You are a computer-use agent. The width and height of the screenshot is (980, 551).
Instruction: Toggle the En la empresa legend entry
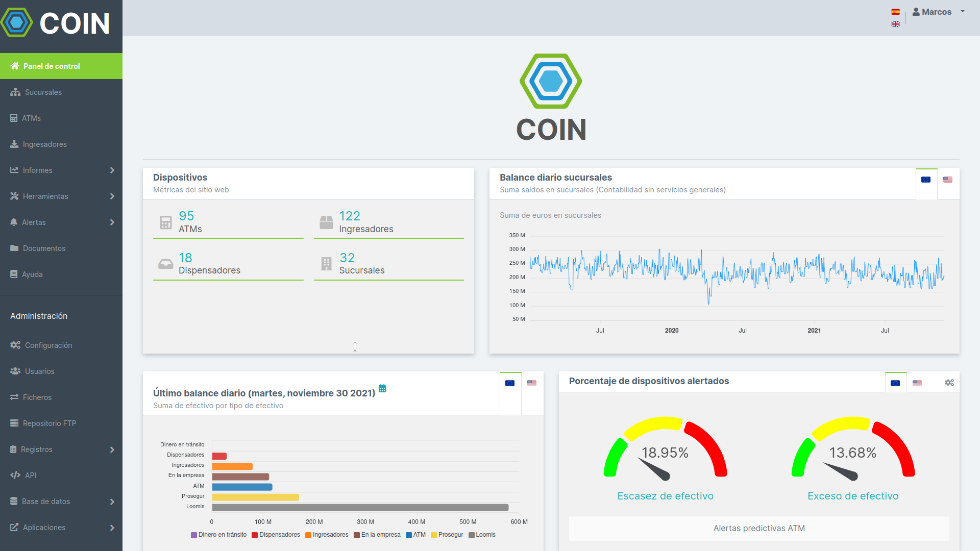pos(377,535)
